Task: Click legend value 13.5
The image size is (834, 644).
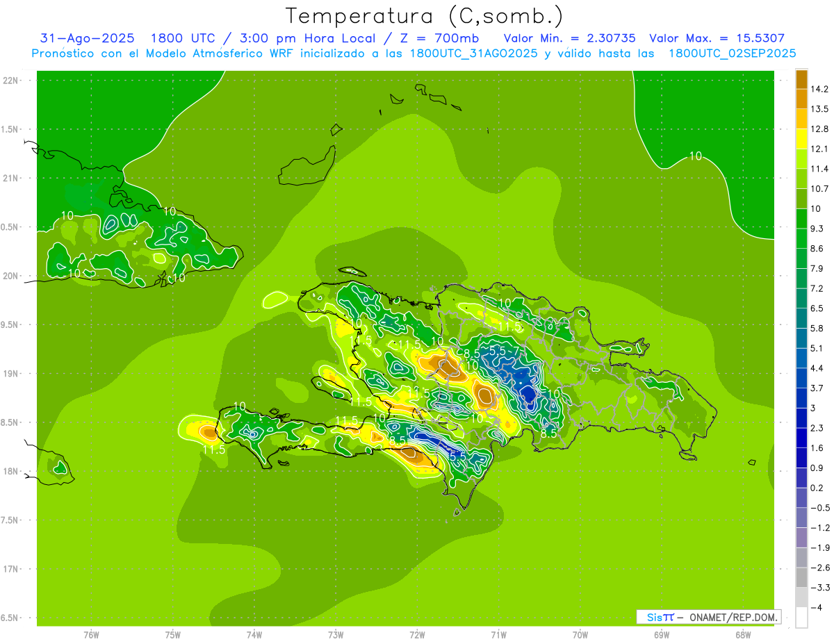Action: (x=819, y=108)
